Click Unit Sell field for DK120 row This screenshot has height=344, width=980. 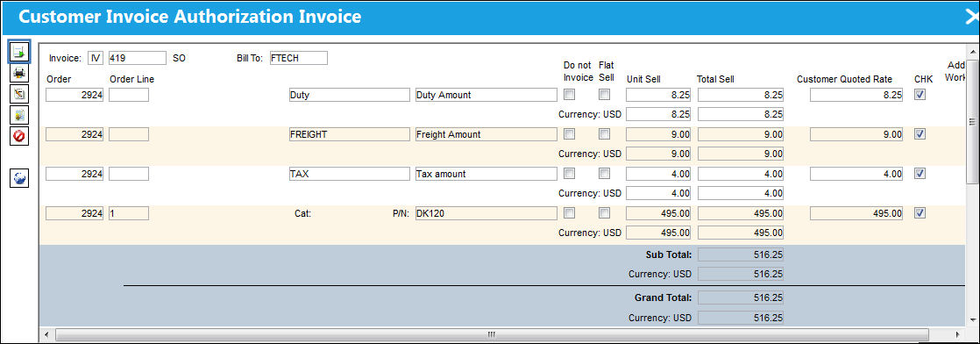click(659, 213)
